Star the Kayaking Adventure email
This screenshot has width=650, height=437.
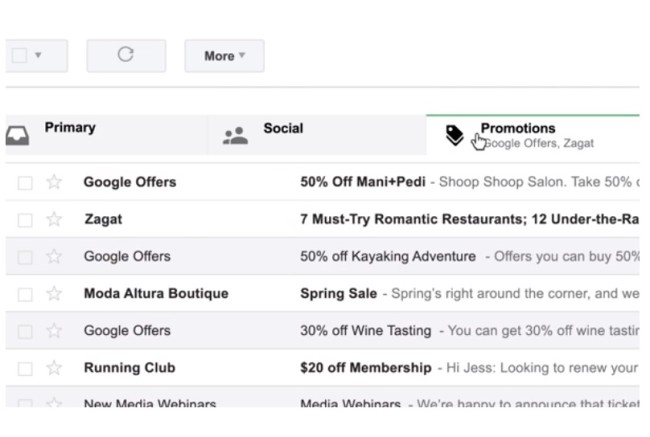pyautogui.click(x=54, y=256)
